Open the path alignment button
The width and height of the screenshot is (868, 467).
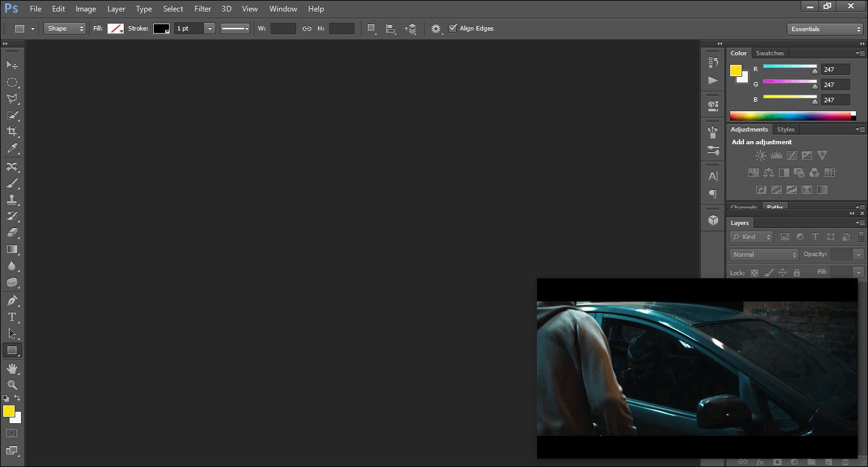pyautogui.click(x=391, y=29)
